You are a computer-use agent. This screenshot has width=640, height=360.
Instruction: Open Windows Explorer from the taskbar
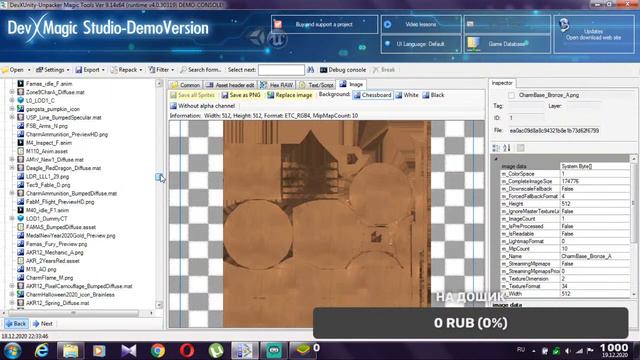pyautogui.click(x=71, y=351)
